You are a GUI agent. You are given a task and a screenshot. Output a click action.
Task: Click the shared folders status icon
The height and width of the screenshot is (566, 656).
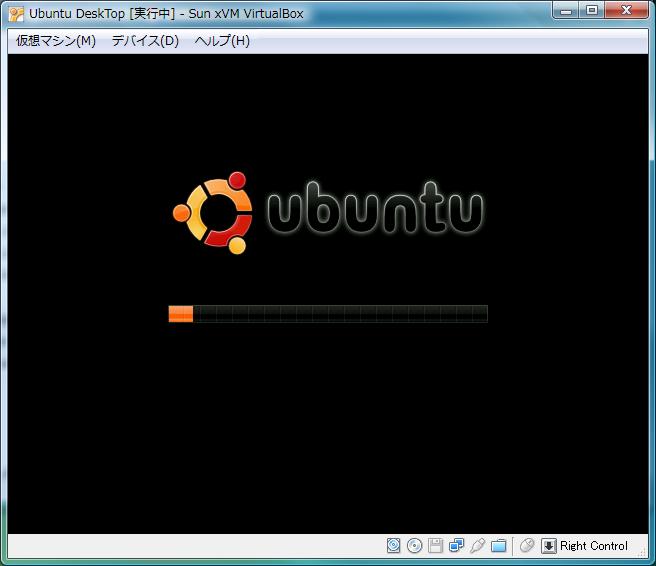point(499,546)
